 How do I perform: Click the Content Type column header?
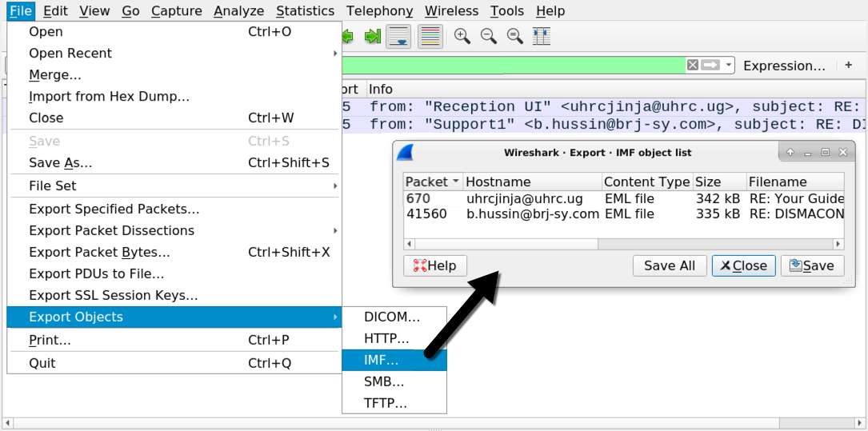tap(647, 182)
